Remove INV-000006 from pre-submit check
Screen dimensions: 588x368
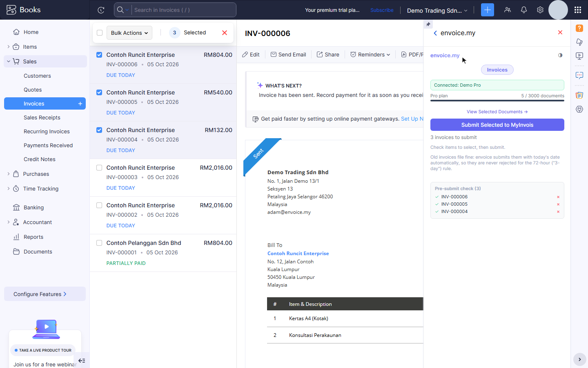(x=558, y=197)
